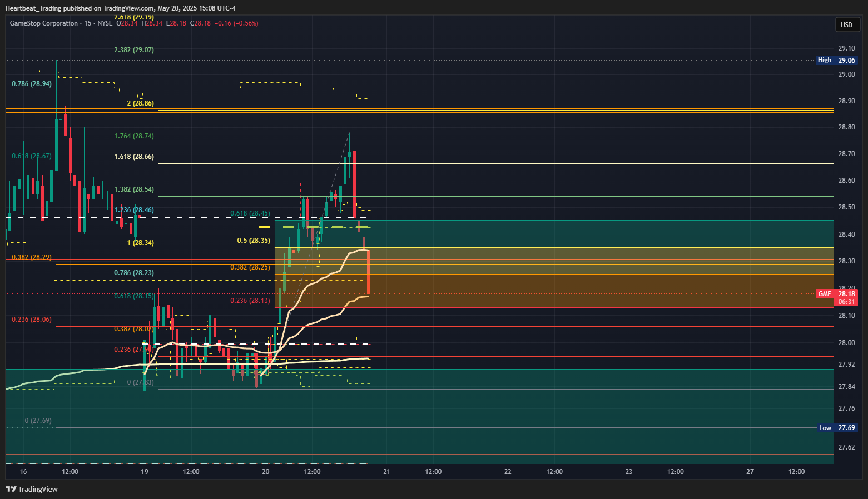Click the 0.5 (28.35) Fibonacci label
This screenshot has height=499, width=868.
[x=254, y=241]
